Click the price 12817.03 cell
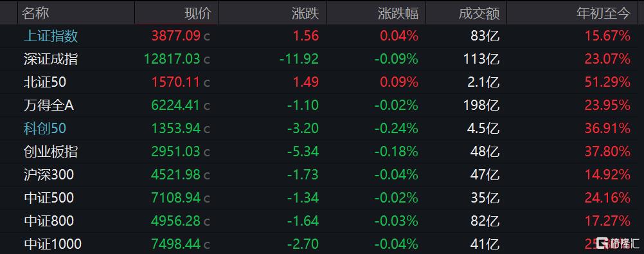 [172, 59]
